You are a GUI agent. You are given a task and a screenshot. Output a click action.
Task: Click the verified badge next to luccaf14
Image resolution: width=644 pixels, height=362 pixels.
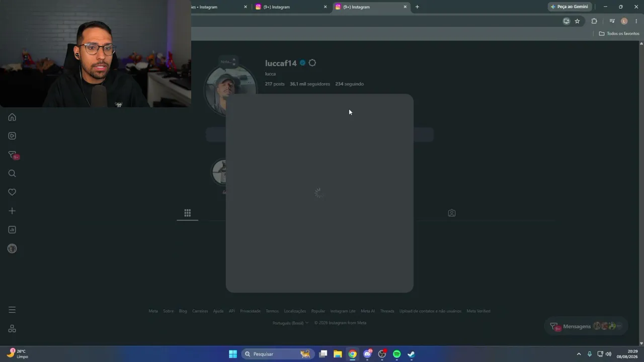[x=302, y=63]
